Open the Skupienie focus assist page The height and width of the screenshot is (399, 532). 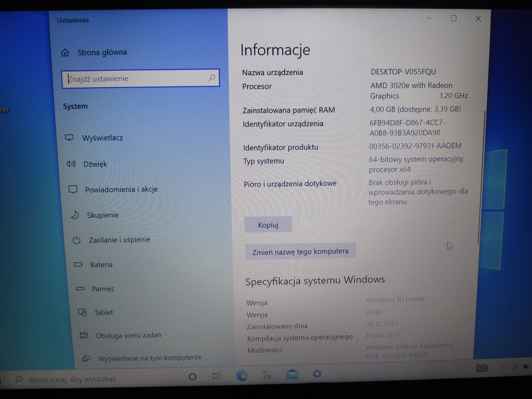pyautogui.click(x=103, y=215)
